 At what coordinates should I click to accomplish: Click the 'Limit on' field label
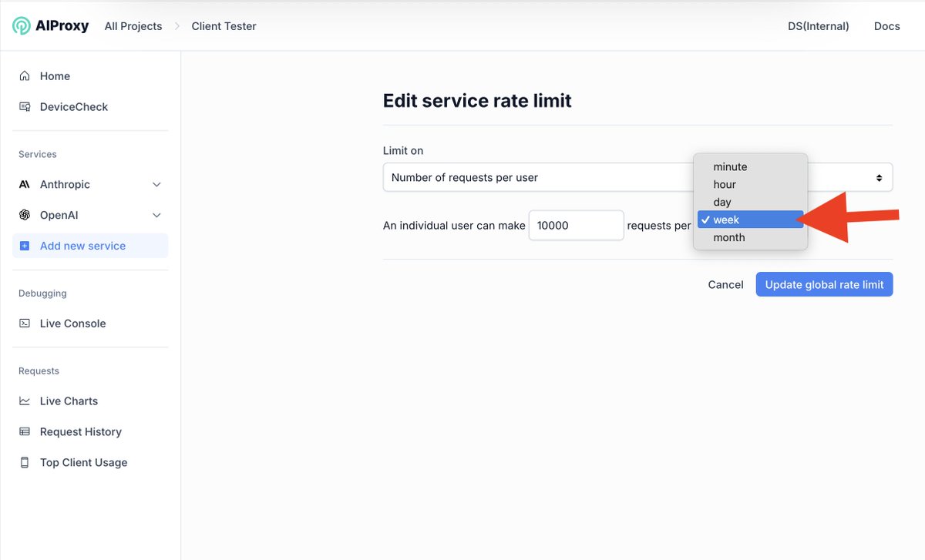tap(403, 151)
